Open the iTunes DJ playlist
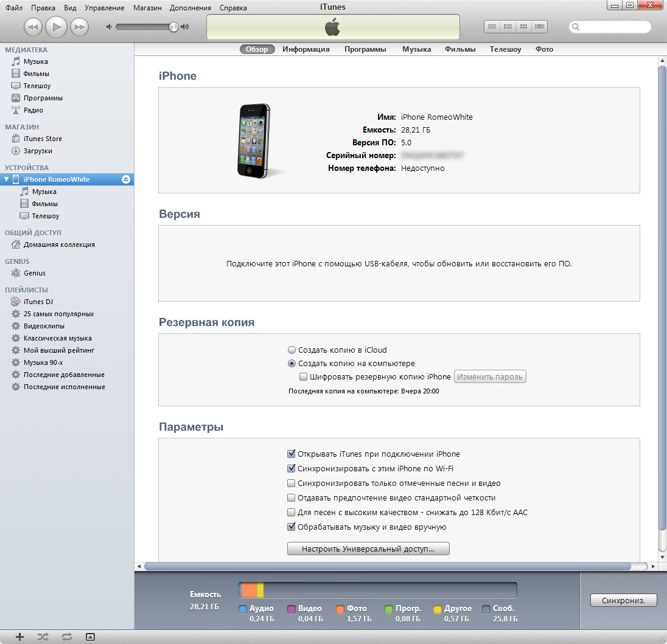 (x=38, y=302)
